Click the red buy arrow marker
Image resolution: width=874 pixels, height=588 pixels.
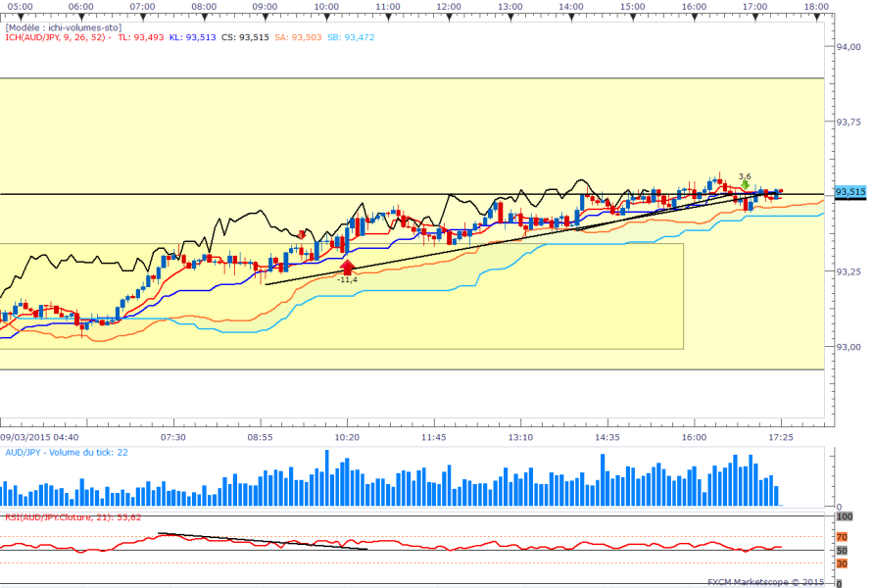pyautogui.click(x=347, y=266)
